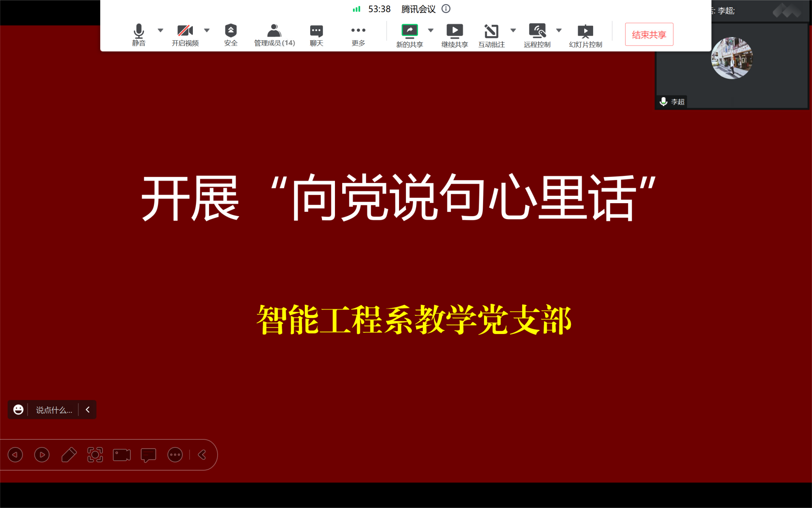Click the camera icon in slideshow toolbar

coord(122,455)
